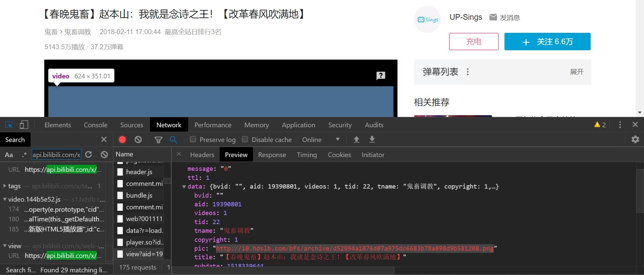The width and height of the screenshot is (644, 275).
Task: Open UP-Sings avatar profile
Action: coord(428,19)
